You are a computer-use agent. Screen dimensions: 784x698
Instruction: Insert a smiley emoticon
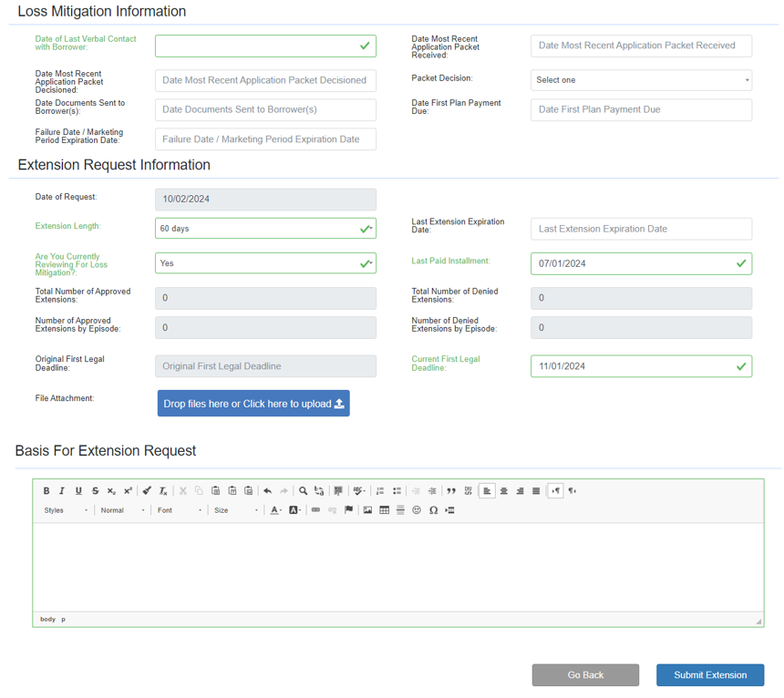[x=417, y=510]
